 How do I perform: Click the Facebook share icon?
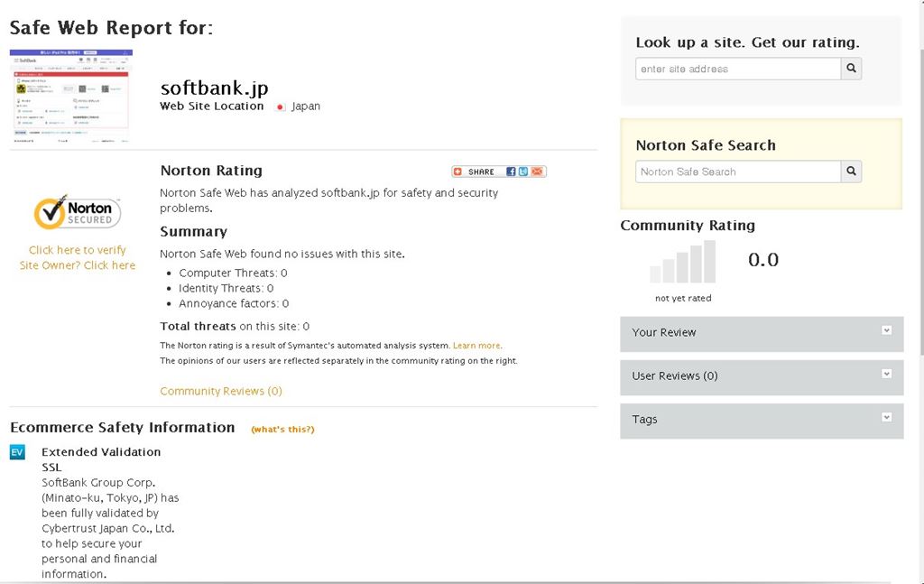pos(511,171)
